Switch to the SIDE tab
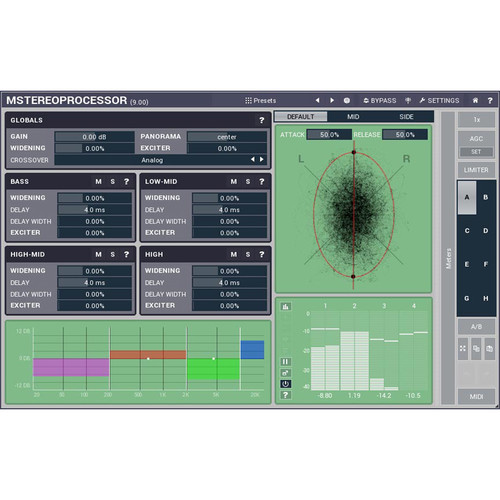Image resolution: width=500 pixels, height=500 pixels. [406, 117]
